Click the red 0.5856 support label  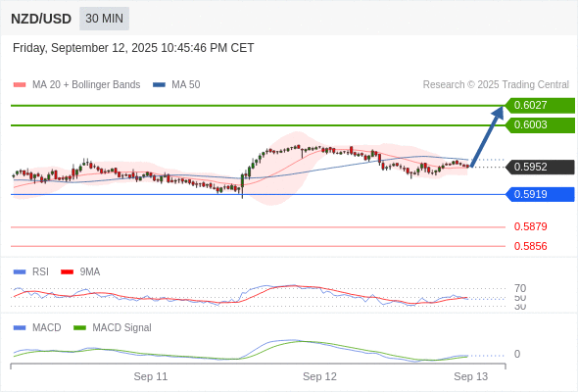530,246
